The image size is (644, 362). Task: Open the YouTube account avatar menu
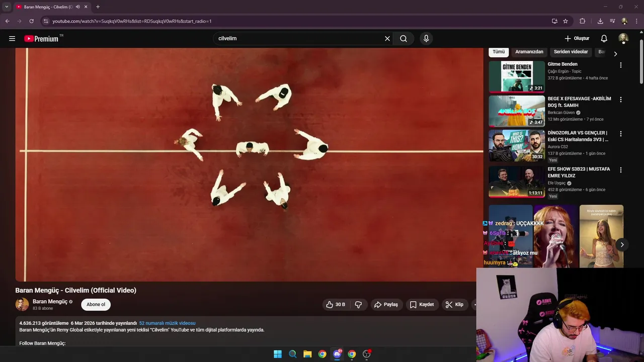[x=623, y=39]
